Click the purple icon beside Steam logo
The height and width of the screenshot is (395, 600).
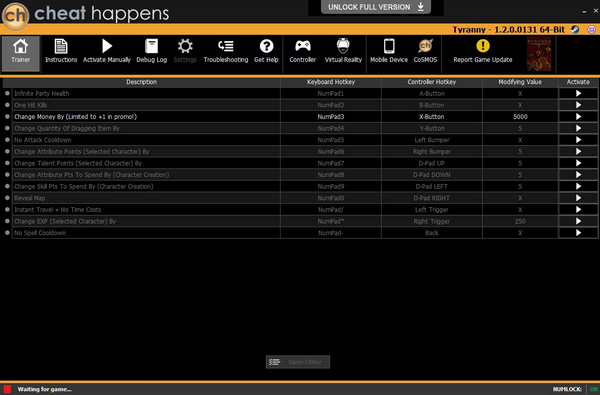(592, 29)
